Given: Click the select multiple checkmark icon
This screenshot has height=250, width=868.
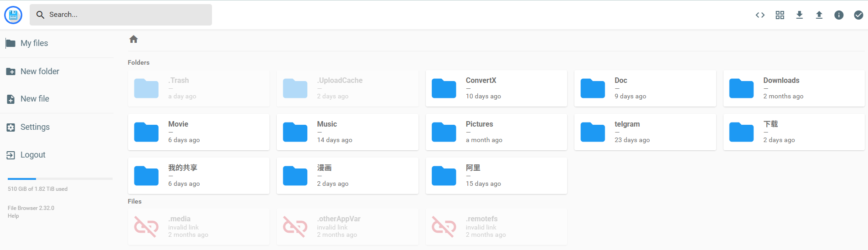Looking at the screenshot, I should pyautogui.click(x=858, y=15).
